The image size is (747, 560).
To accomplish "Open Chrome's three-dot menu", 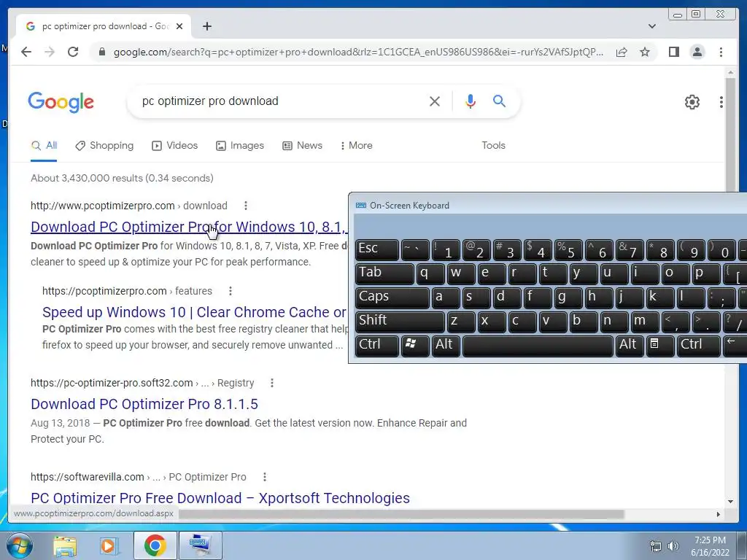I will click(721, 52).
